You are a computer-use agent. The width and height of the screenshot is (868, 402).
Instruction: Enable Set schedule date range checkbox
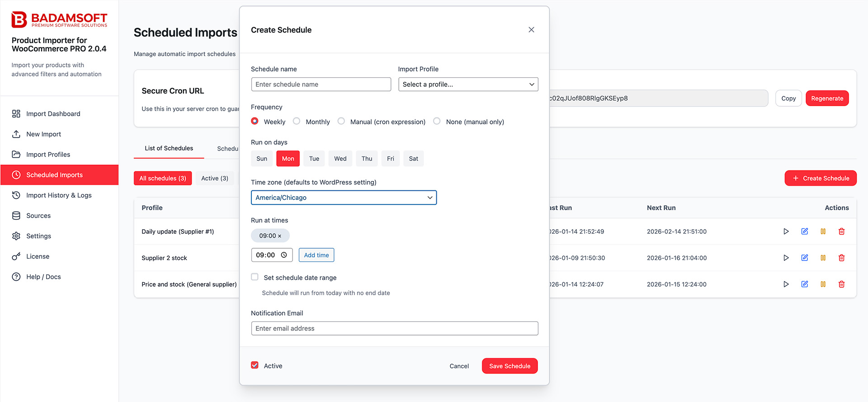click(255, 277)
